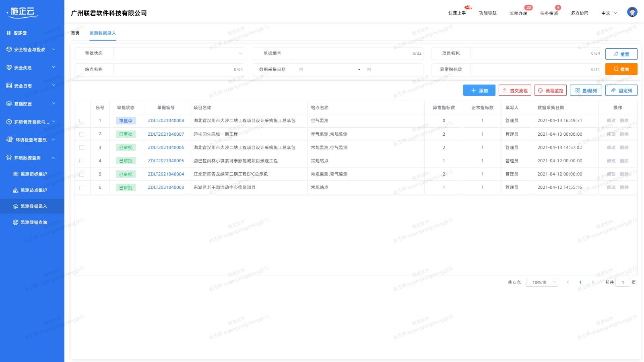
Task: Check the row for ZDLT2021040005
Action: [82, 161]
